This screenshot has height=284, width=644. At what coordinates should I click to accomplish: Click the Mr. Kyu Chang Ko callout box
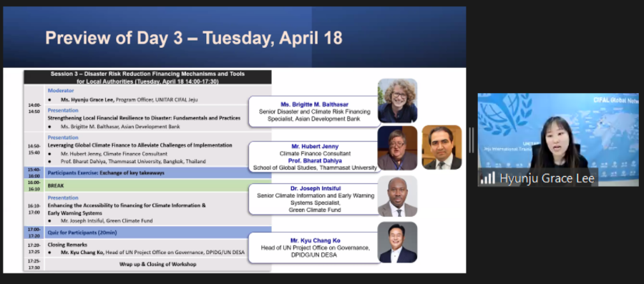coord(314,248)
